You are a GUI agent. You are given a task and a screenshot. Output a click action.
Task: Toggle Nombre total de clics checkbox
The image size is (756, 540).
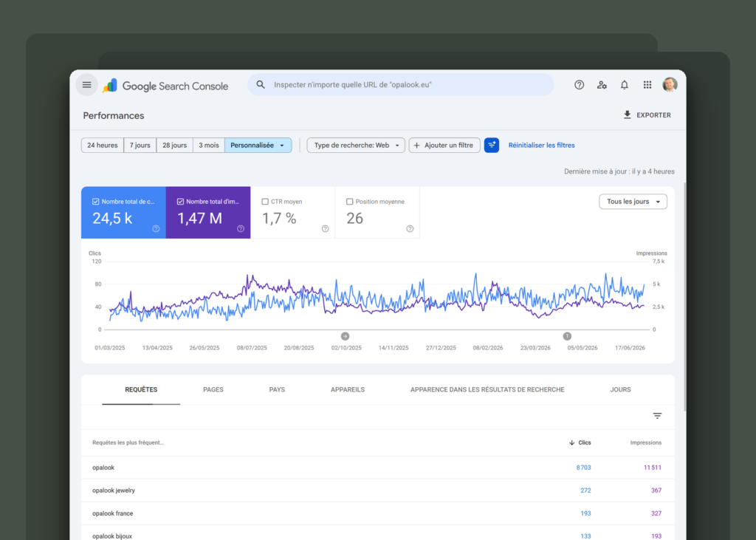tap(95, 202)
